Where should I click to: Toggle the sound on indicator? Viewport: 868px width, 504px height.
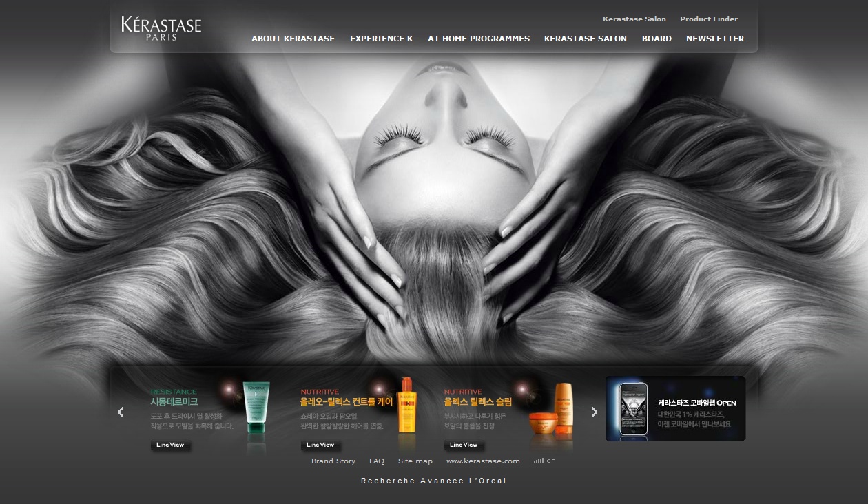coord(544,461)
